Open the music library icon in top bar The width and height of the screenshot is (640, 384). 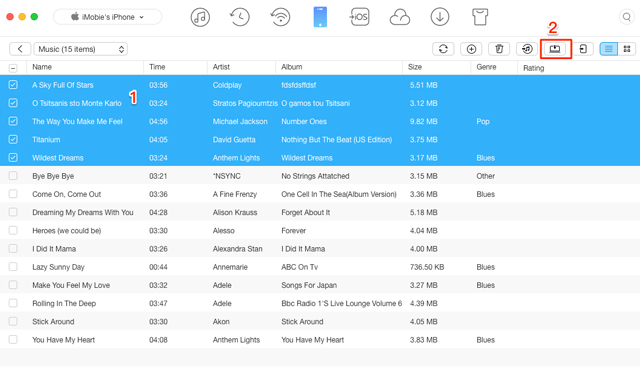(200, 17)
